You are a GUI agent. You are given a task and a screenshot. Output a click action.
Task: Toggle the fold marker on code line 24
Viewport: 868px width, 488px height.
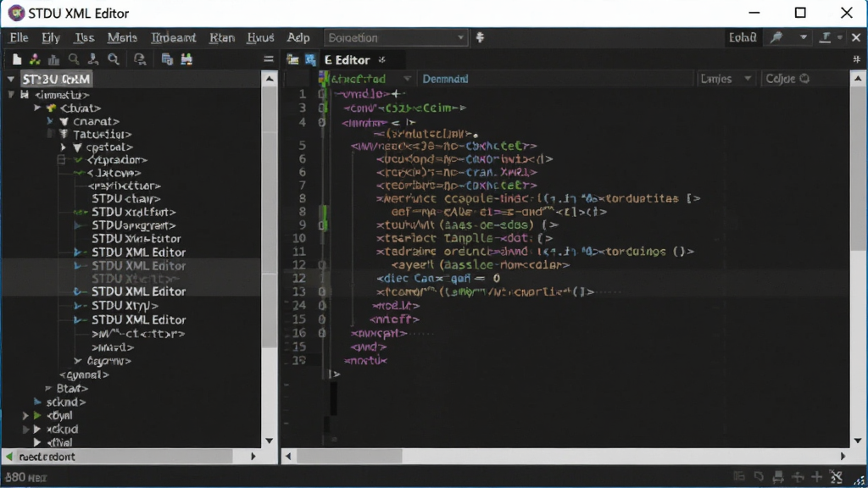321,305
